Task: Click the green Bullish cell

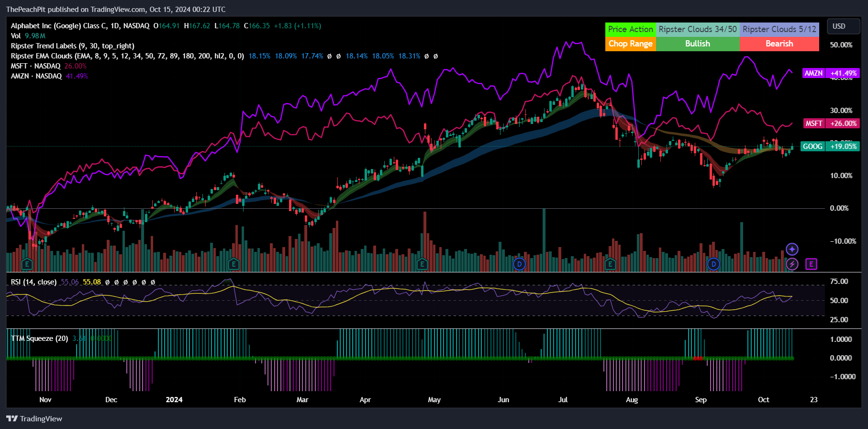Action: (x=698, y=44)
